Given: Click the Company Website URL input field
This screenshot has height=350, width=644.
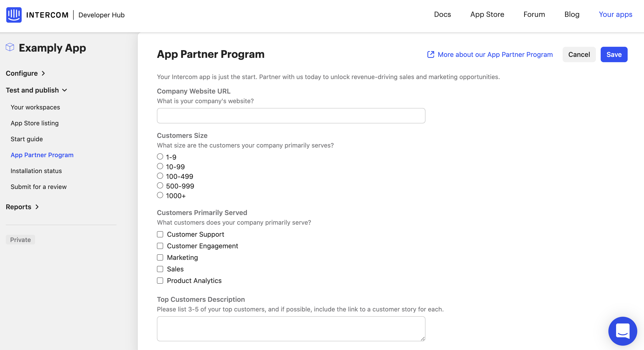Looking at the screenshot, I should click(x=291, y=116).
